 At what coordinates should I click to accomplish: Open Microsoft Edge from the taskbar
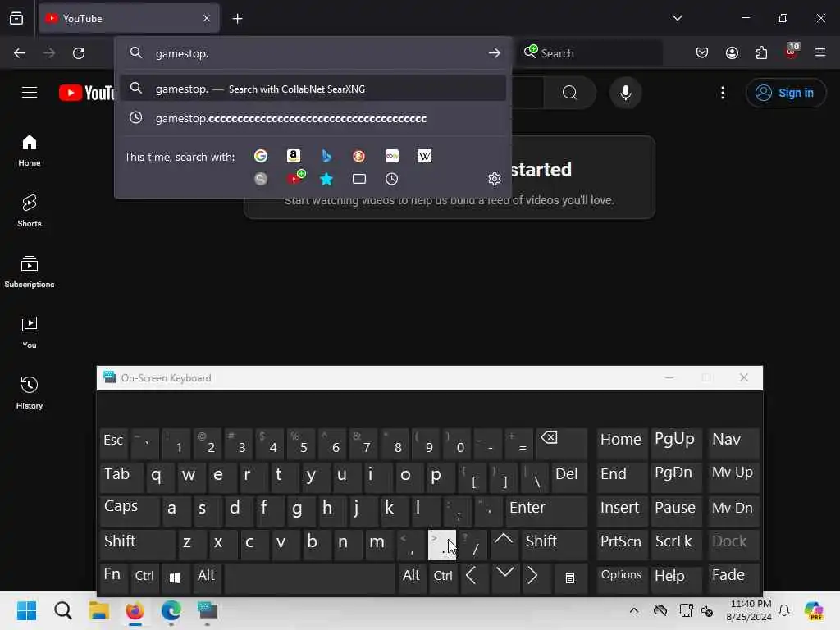point(171,610)
